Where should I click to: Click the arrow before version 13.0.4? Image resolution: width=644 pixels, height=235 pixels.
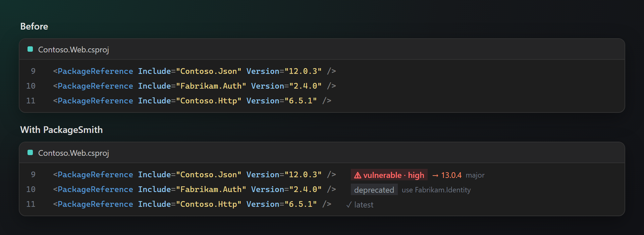[435, 176]
